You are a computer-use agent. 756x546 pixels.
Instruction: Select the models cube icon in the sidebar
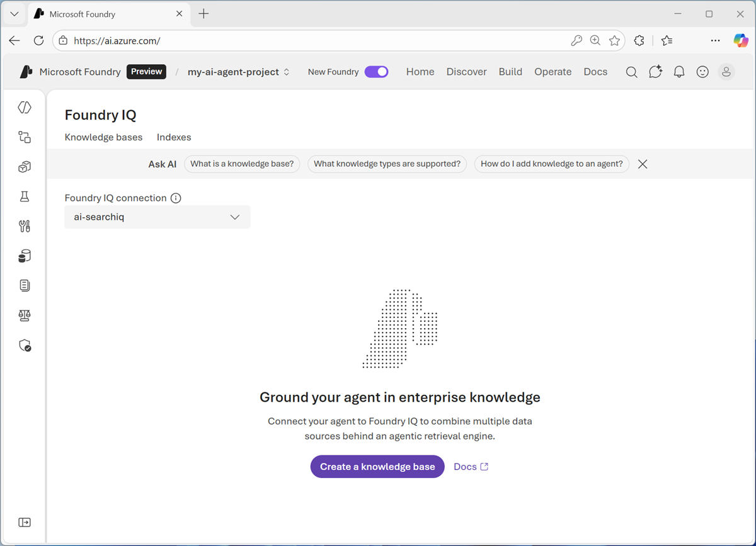tap(25, 166)
